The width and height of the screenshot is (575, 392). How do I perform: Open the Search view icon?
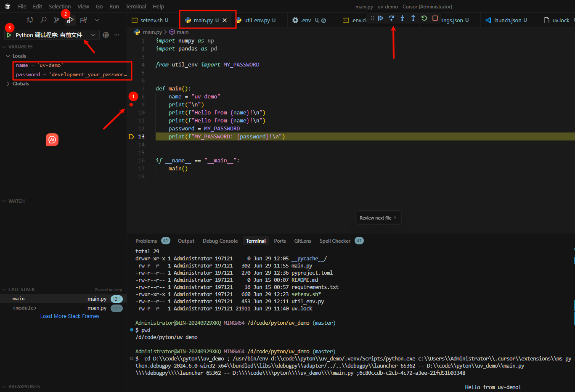[43, 20]
